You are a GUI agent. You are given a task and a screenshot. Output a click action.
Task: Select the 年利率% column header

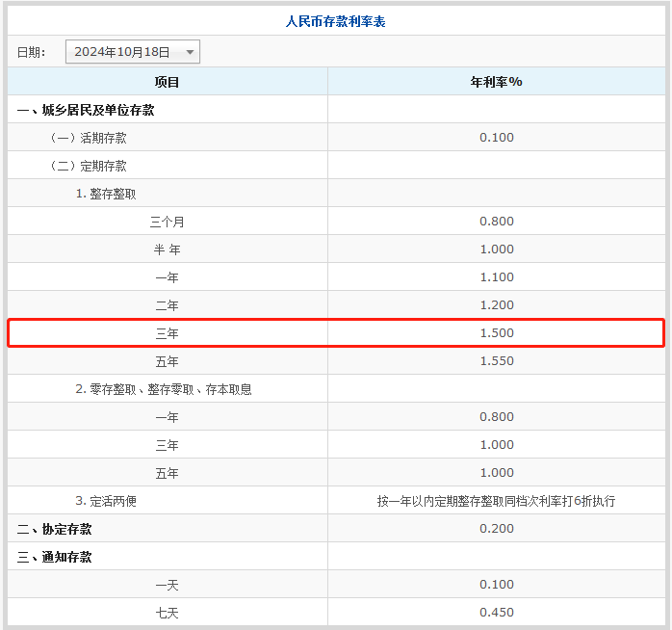click(496, 82)
